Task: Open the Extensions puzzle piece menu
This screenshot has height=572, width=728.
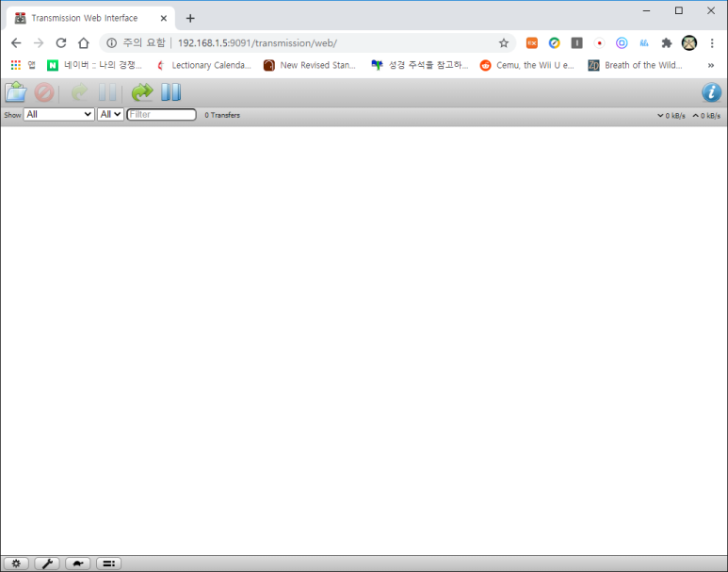Action: (667, 43)
